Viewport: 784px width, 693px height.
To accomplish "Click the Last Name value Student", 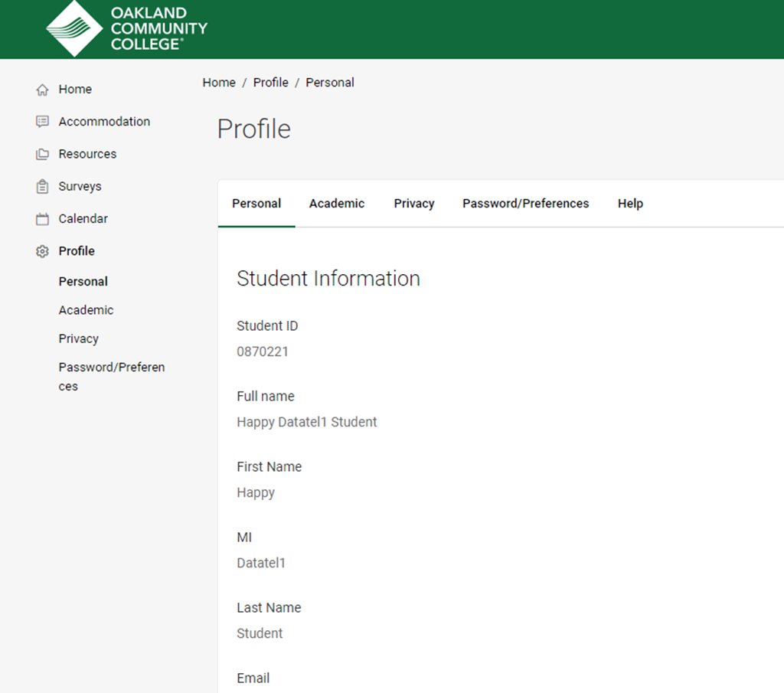I will [260, 633].
